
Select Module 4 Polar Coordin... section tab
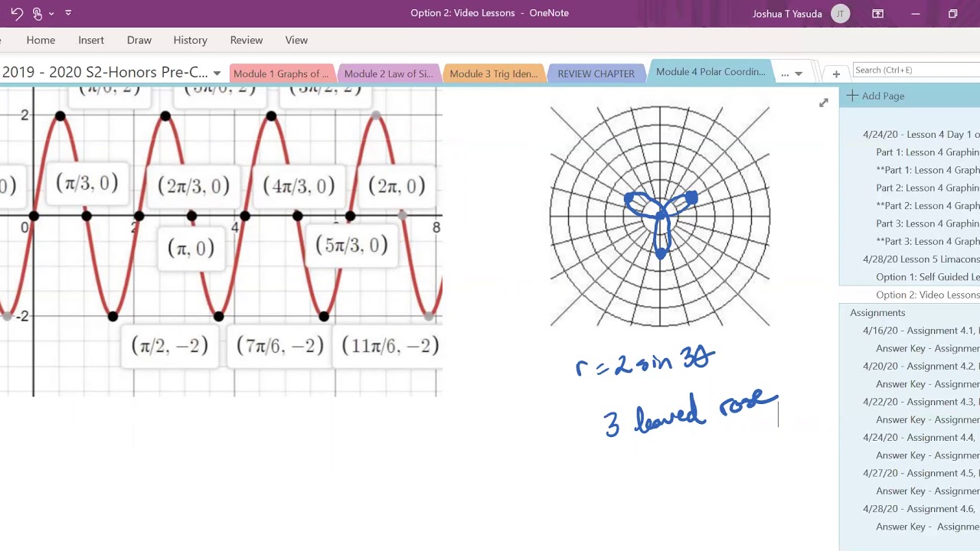pyautogui.click(x=710, y=72)
